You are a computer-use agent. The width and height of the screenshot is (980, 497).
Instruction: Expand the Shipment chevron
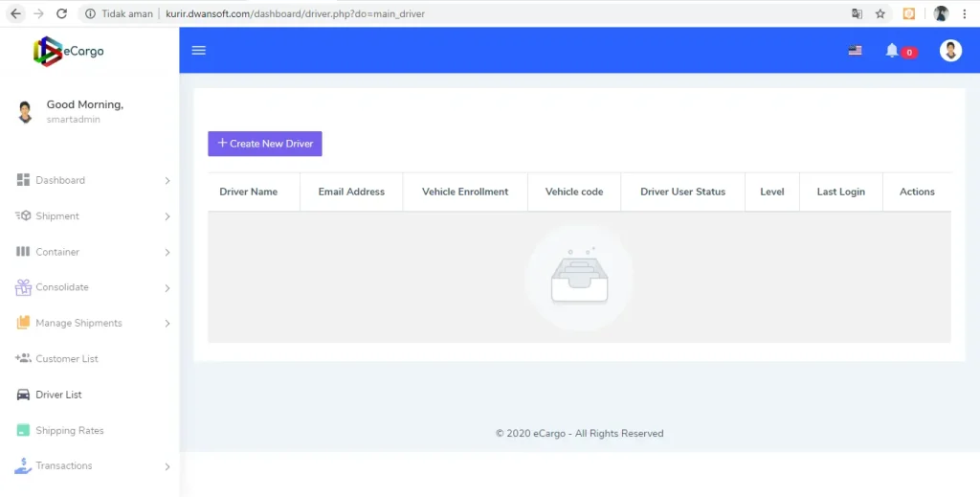pos(167,216)
